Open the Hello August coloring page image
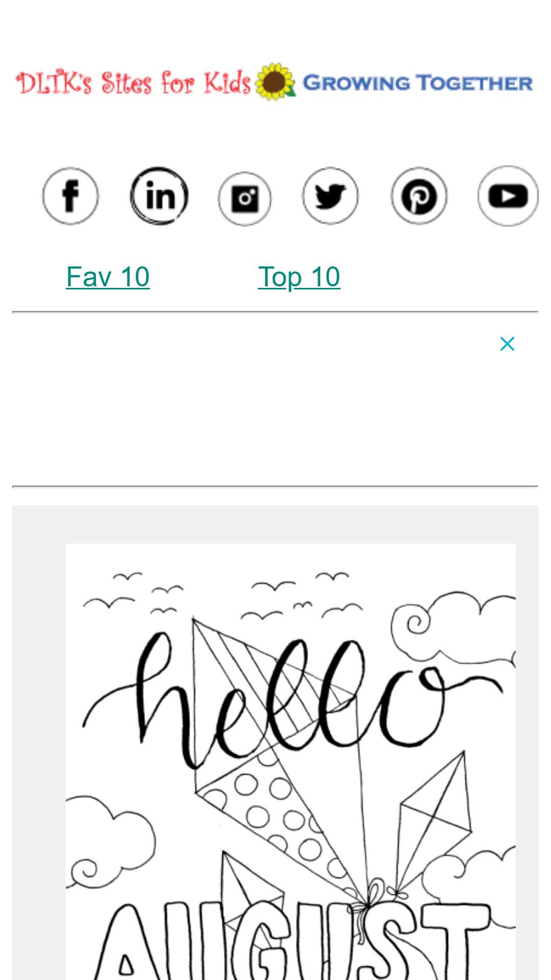The width and height of the screenshot is (551, 980). [x=291, y=762]
